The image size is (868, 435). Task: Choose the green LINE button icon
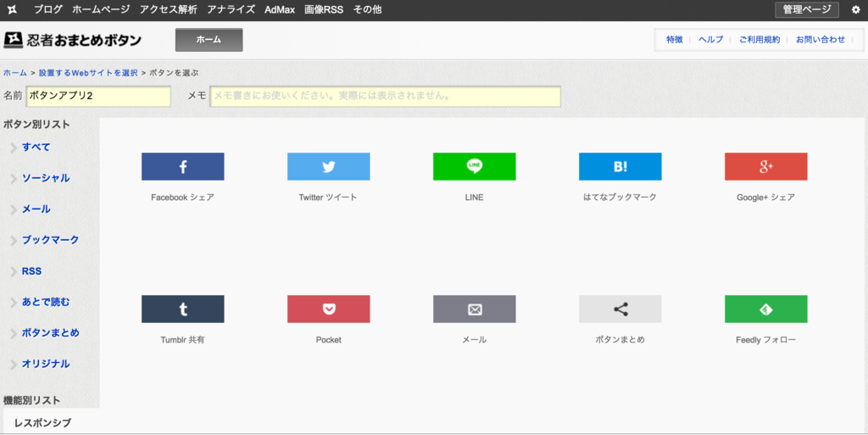pyautogui.click(x=475, y=166)
